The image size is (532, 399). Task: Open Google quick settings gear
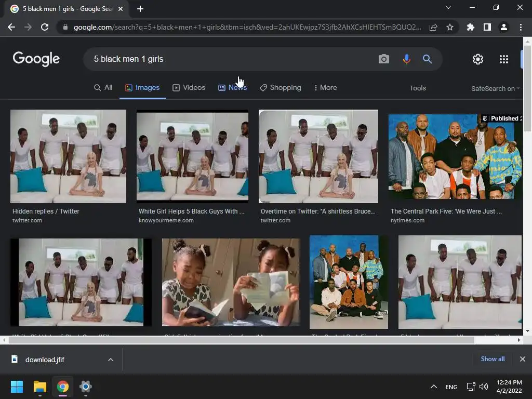coord(478,59)
